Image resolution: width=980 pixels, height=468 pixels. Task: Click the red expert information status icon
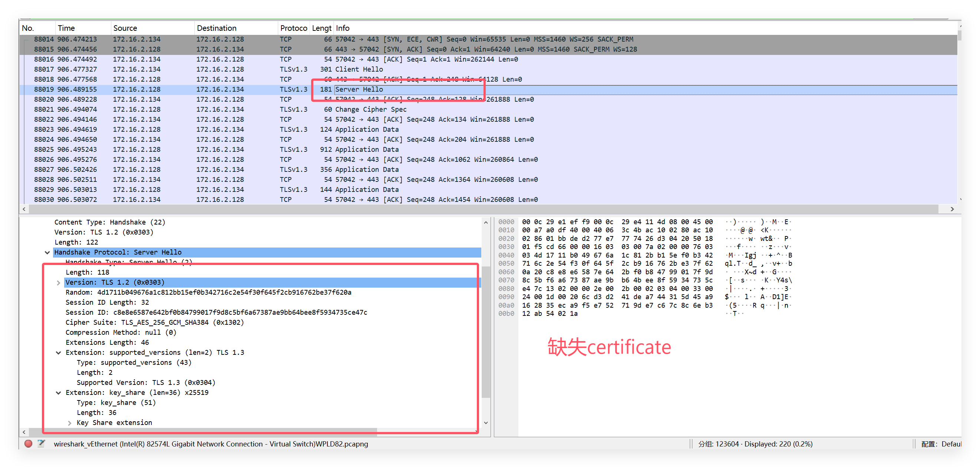[x=28, y=444]
